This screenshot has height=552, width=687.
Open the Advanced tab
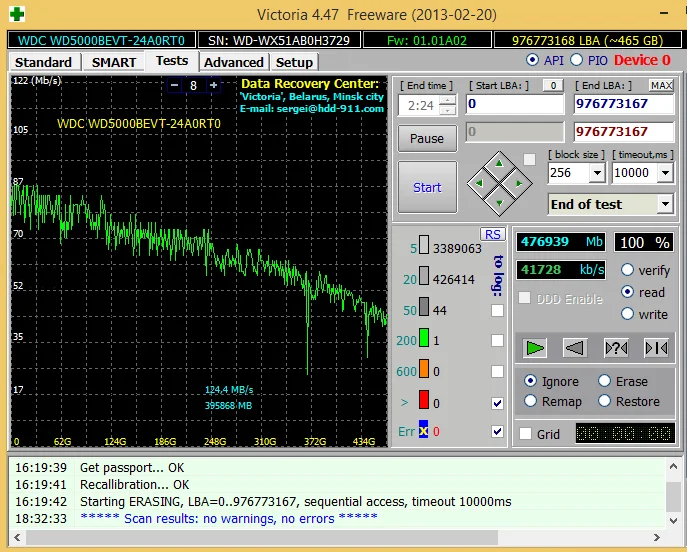[x=233, y=62]
